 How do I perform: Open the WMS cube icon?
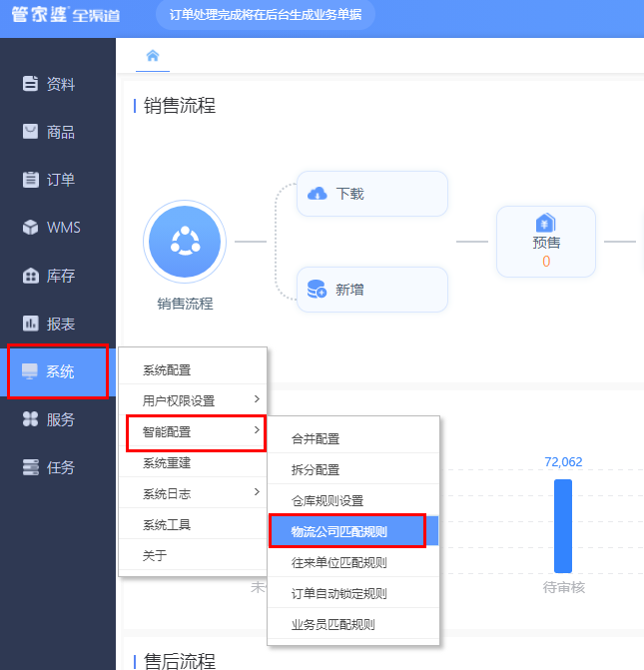coord(30,228)
